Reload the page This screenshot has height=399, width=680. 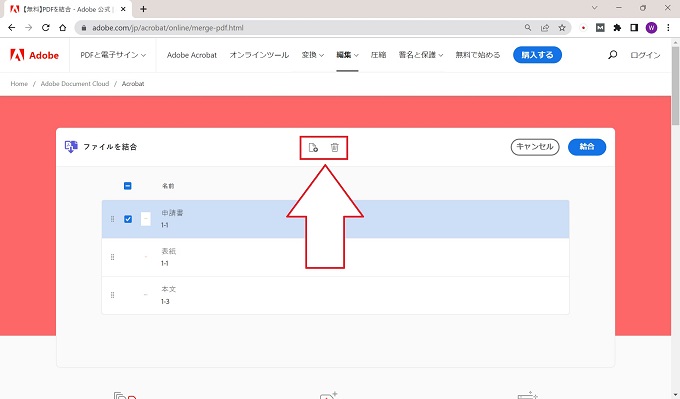coord(46,28)
